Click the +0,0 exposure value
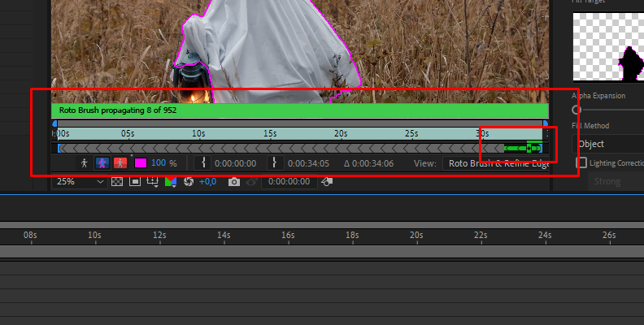This screenshot has height=325, width=644. (207, 181)
